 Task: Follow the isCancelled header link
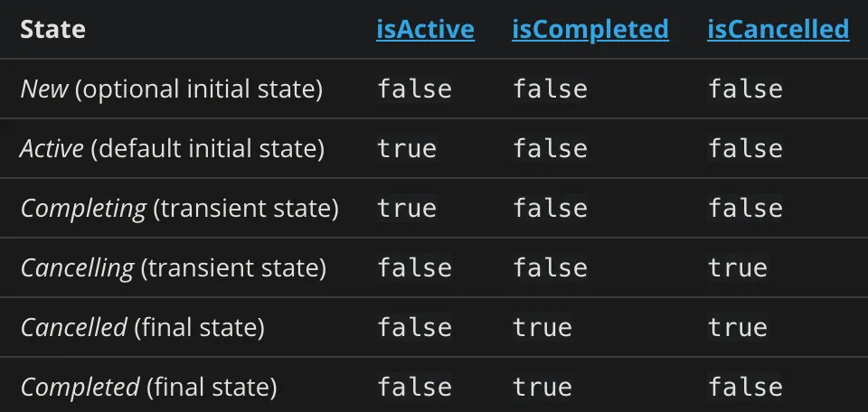pyautogui.click(x=778, y=29)
